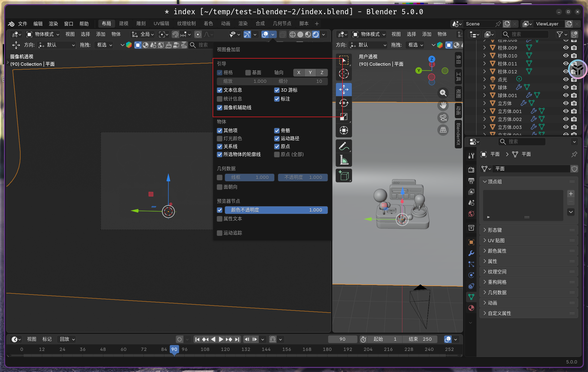This screenshot has height=372, width=588.
Task: Select the Rotate tool icon
Action: click(x=344, y=103)
